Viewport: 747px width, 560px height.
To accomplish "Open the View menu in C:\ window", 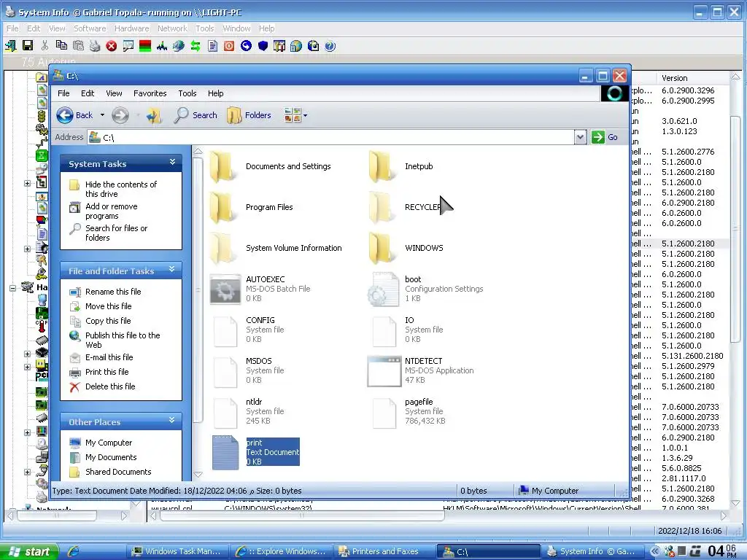I will pos(114,93).
